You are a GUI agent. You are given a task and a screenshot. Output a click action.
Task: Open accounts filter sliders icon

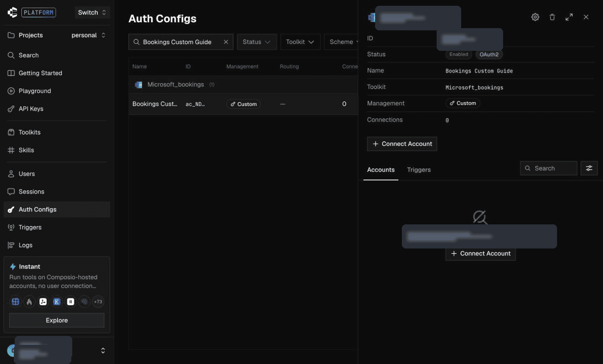pyautogui.click(x=589, y=168)
